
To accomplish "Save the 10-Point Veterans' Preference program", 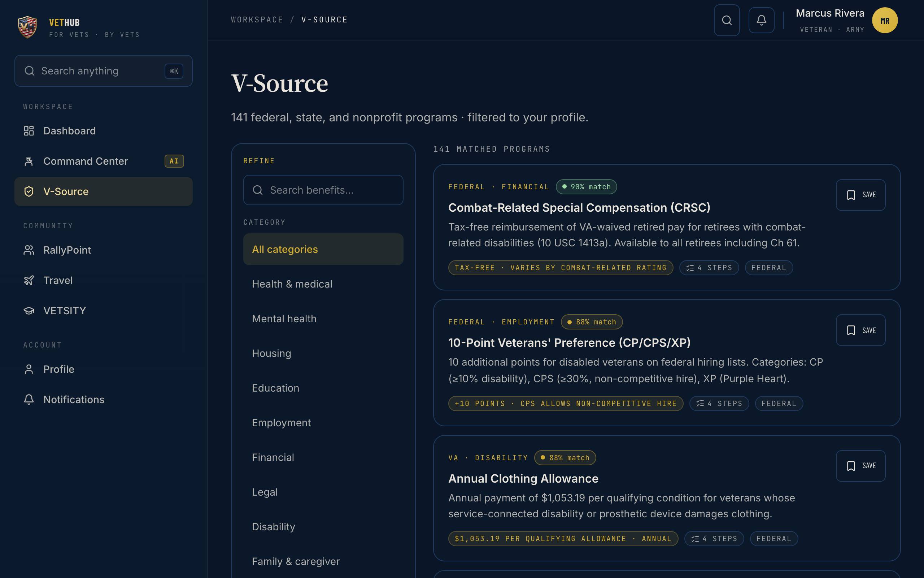I will (x=860, y=330).
